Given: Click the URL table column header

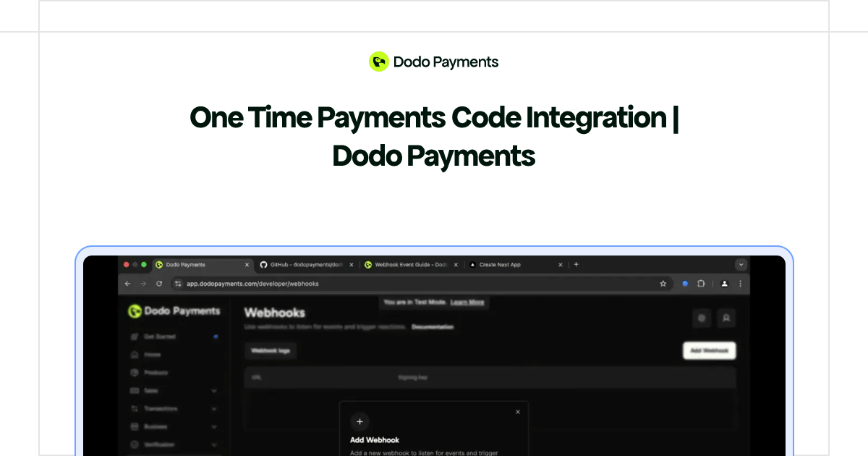Looking at the screenshot, I should coord(256,377).
